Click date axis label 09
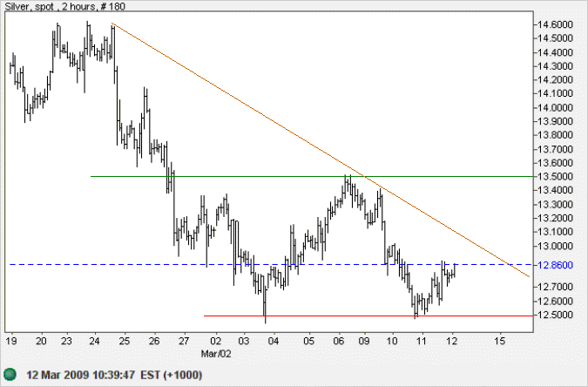This screenshot has width=588, height=387. tap(364, 341)
